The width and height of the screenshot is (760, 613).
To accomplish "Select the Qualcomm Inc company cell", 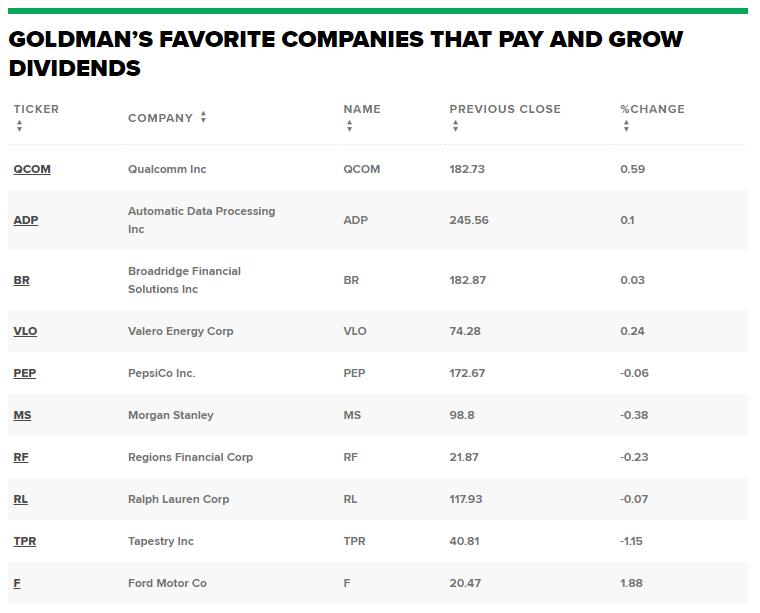I will (x=167, y=169).
